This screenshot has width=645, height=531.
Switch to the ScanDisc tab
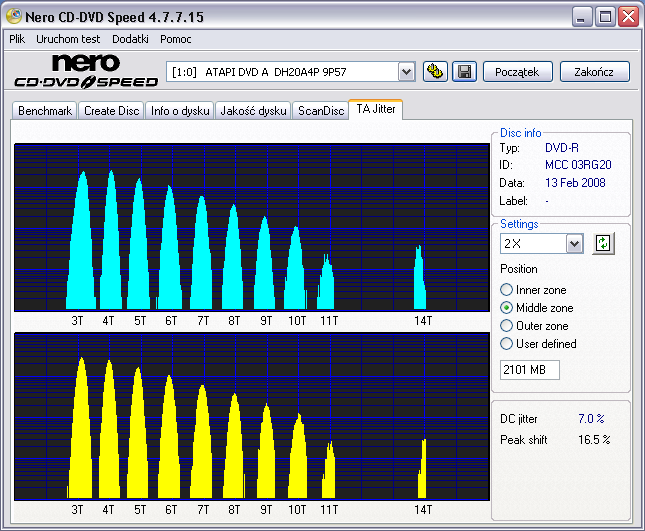click(x=321, y=111)
